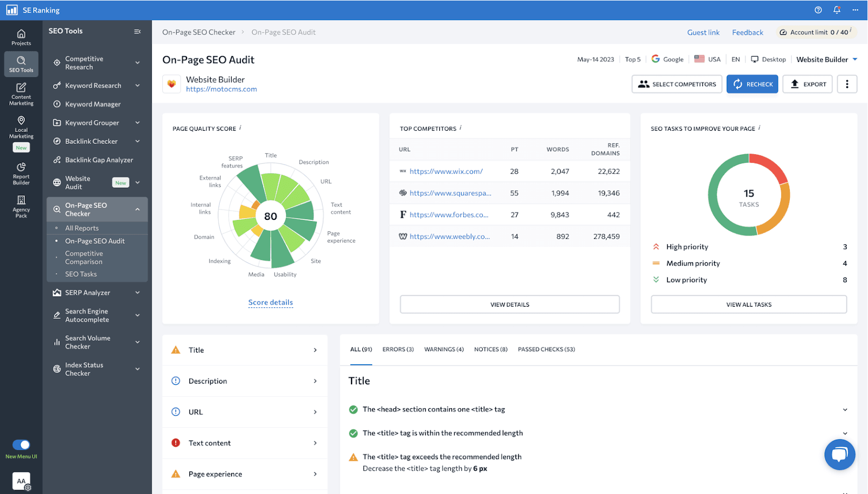Click the info icon beside SEO Tasks heading
Image resolution: width=868 pixels, height=494 pixels.
click(759, 128)
